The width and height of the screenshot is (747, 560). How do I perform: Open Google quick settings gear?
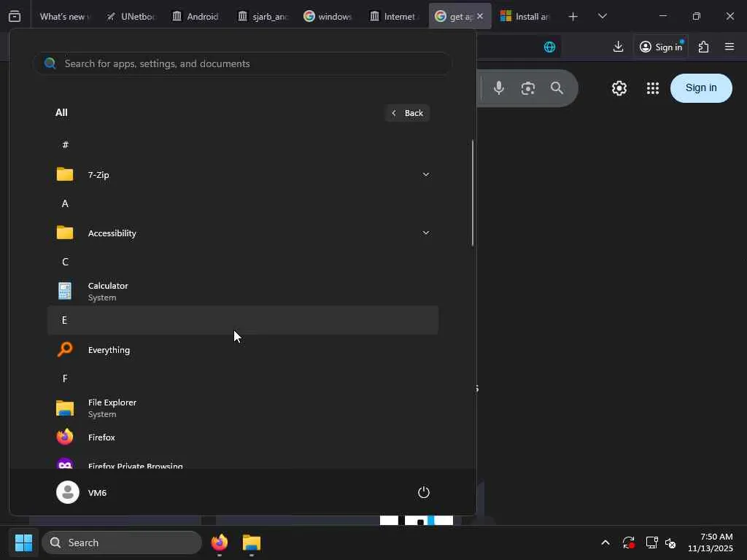[619, 88]
